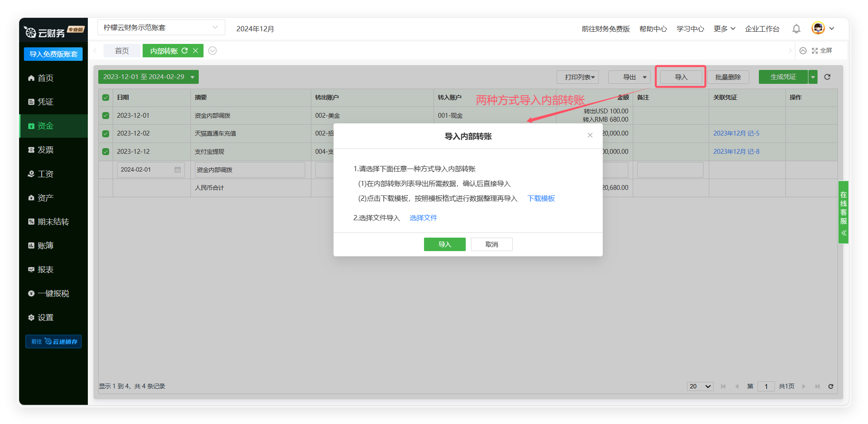Click the fullscreen 全屏 icon

[815, 51]
